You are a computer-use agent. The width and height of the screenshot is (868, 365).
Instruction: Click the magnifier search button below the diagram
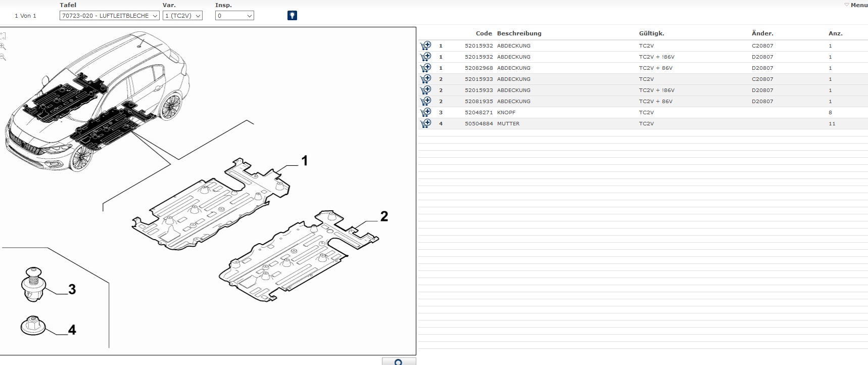click(x=399, y=361)
